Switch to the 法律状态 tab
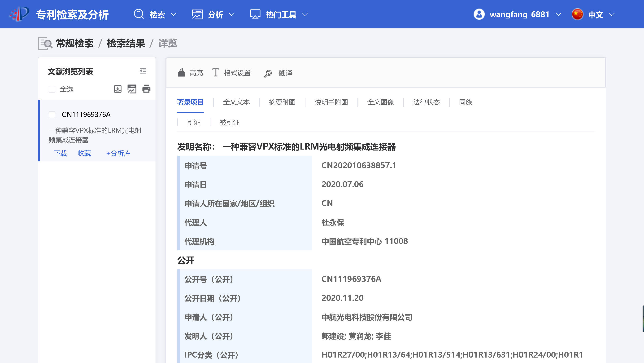The width and height of the screenshot is (644, 363). pos(426,102)
